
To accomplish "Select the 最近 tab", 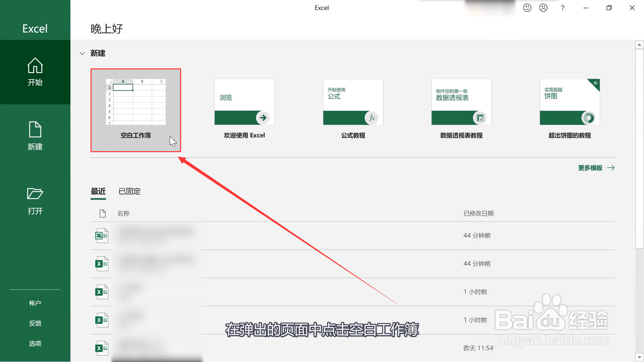I will click(x=98, y=191).
